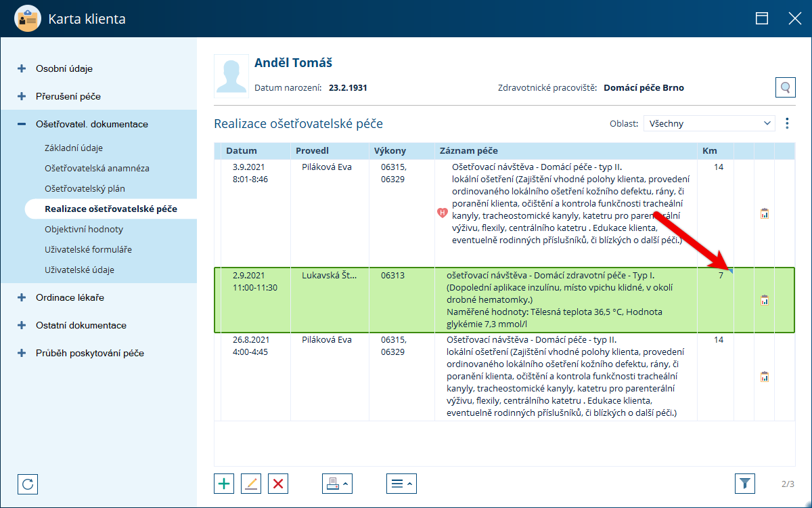The height and width of the screenshot is (508, 812).
Task: Click clipboard icon in the 3.9.2021 row
Action: (x=765, y=213)
